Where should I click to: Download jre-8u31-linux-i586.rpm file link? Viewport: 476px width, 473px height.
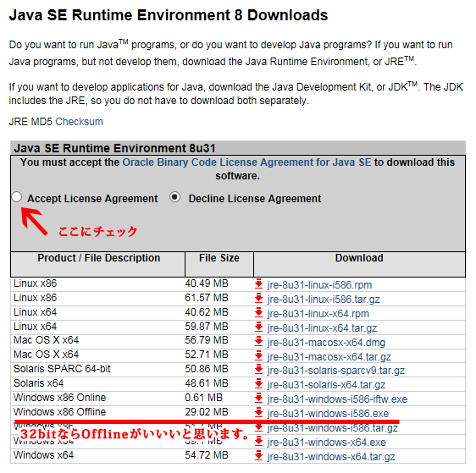coord(319,285)
